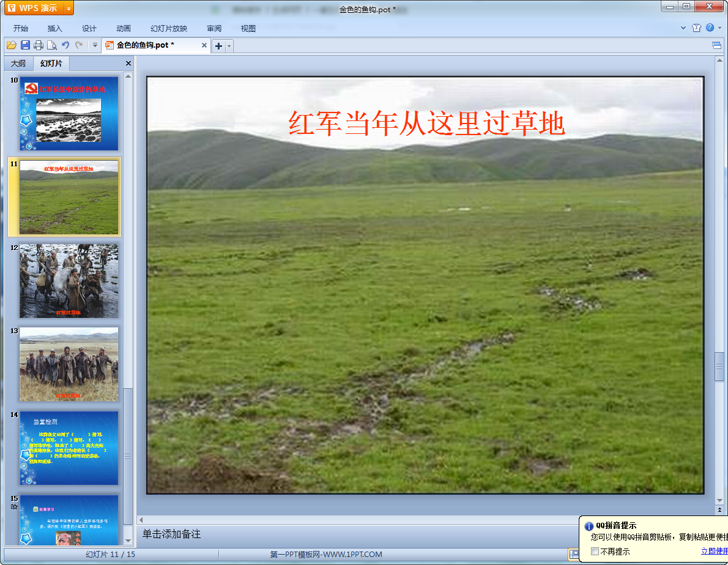Switch to the 大纲 outline tab

coord(18,63)
